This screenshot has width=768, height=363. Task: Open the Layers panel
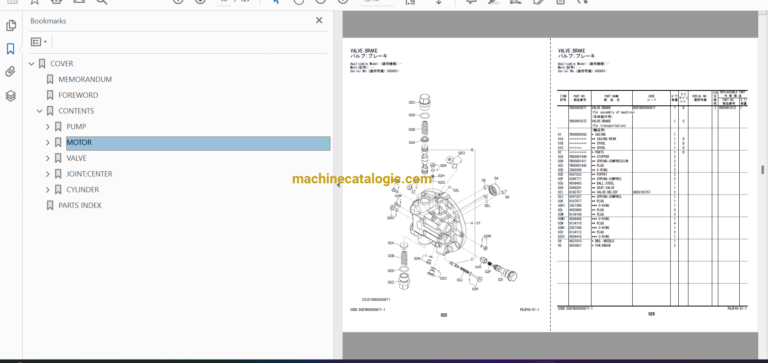pyautogui.click(x=11, y=96)
